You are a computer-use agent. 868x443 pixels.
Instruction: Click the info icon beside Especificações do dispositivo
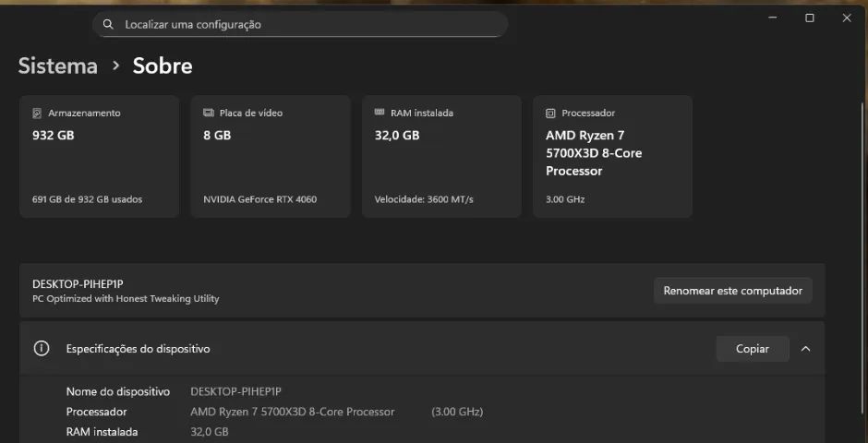(x=42, y=349)
